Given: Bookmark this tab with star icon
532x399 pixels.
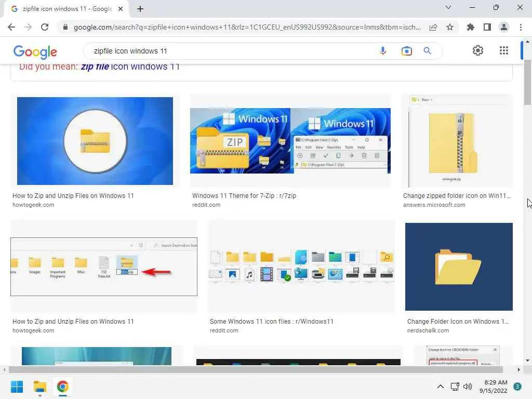Looking at the screenshot, I should pyautogui.click(x=450, y=27).
